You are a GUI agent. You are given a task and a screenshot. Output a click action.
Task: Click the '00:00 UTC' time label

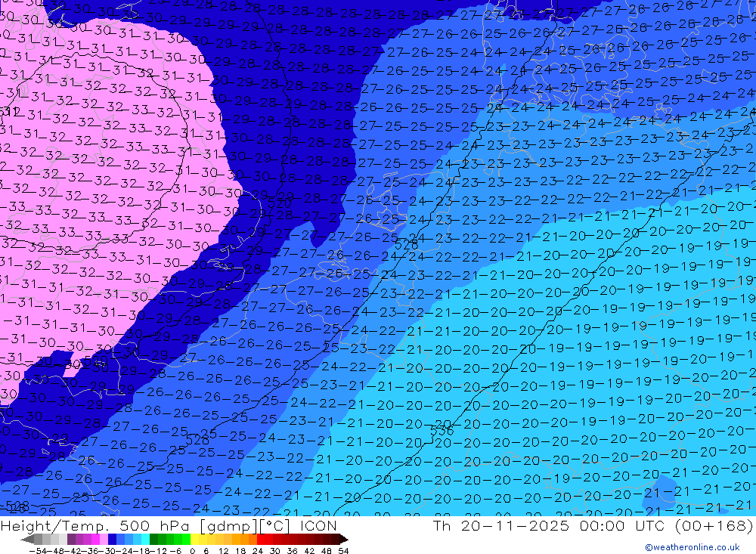(x=624, y=525)
